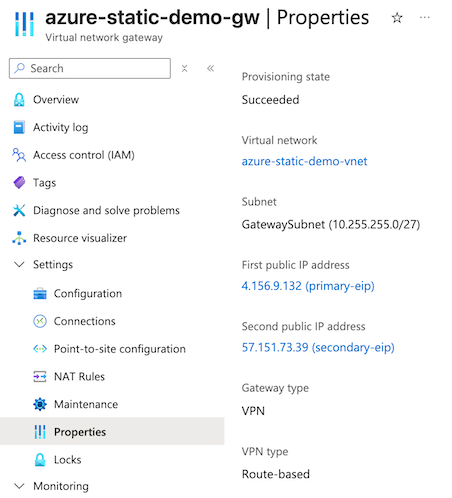Favorite this resource with the star icon
The width and height of the screenshot is (452, 498).
click(397, 18)
